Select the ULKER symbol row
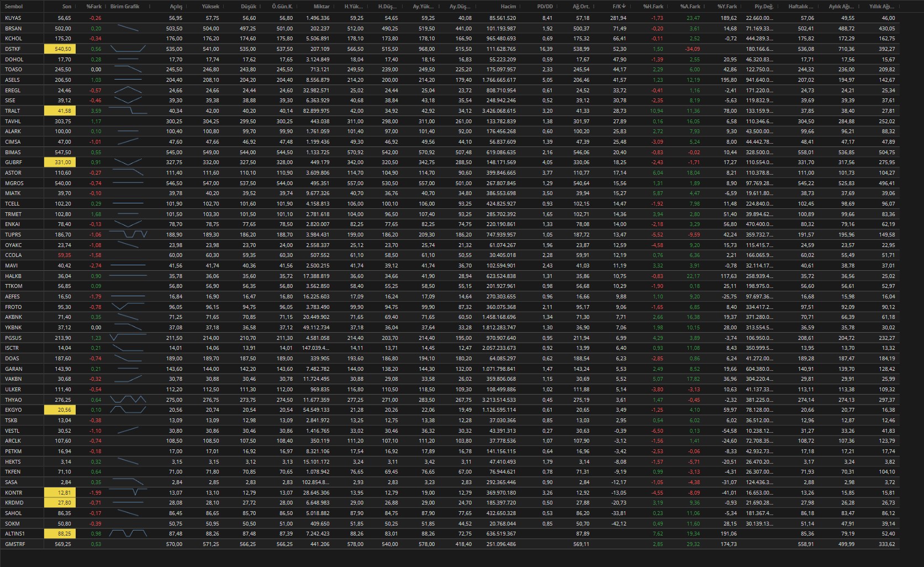Image resolution: width=924 pixels, height=567 pixels. click(450, 389)
